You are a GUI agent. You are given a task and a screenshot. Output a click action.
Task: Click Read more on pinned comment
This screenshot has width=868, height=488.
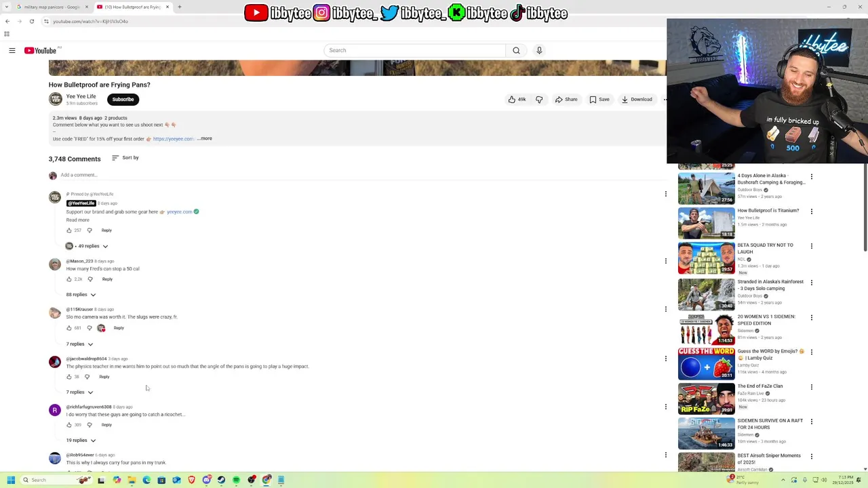(77, 220)
